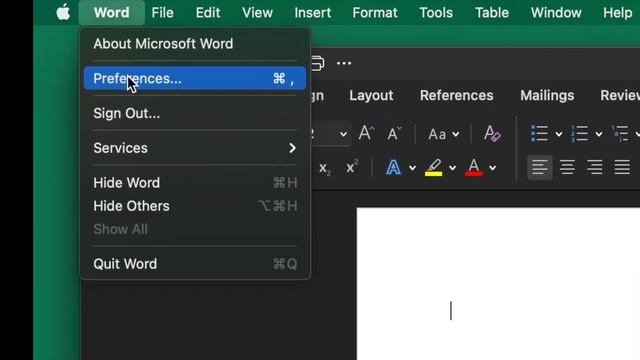Select Preferences... from the Word menu
640x360 pixels.
(x=195, y=78)
